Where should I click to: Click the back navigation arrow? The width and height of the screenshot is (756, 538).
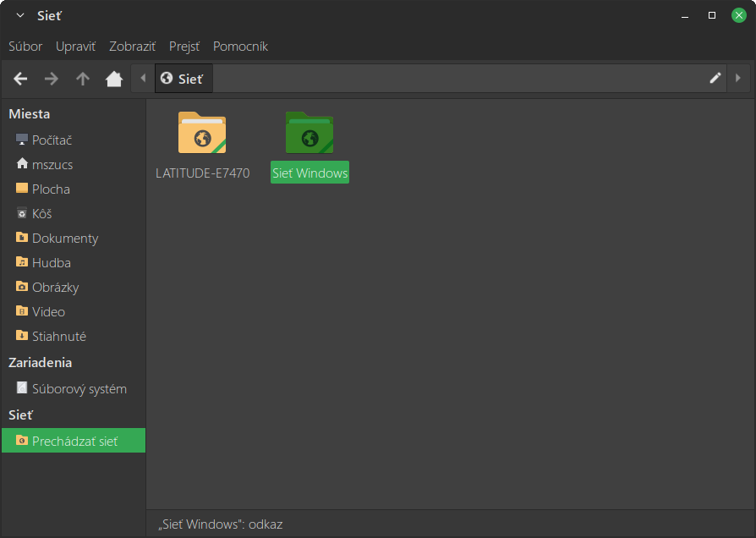tap(21, 79)
